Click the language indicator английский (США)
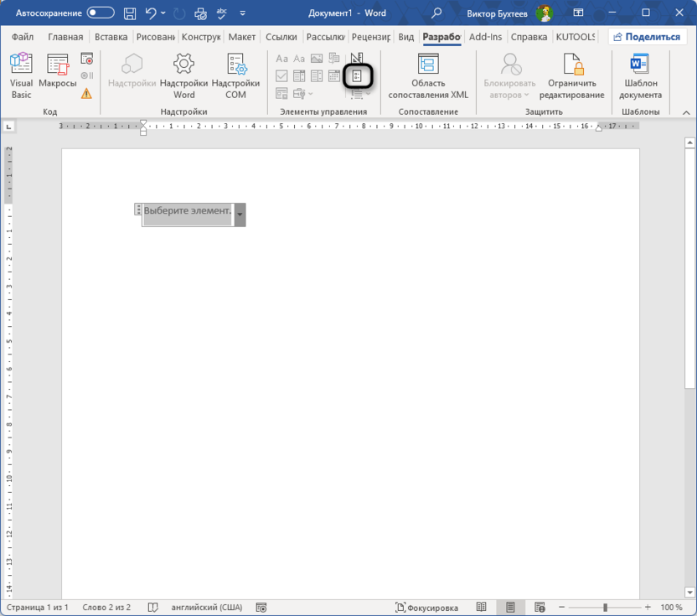 [208, 607]
